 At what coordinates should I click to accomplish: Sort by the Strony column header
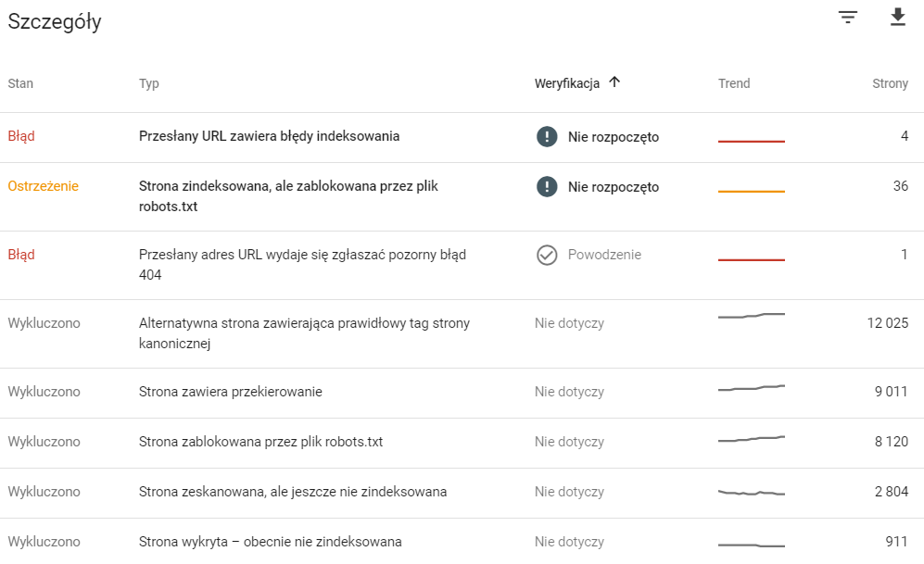coord(891,83)
